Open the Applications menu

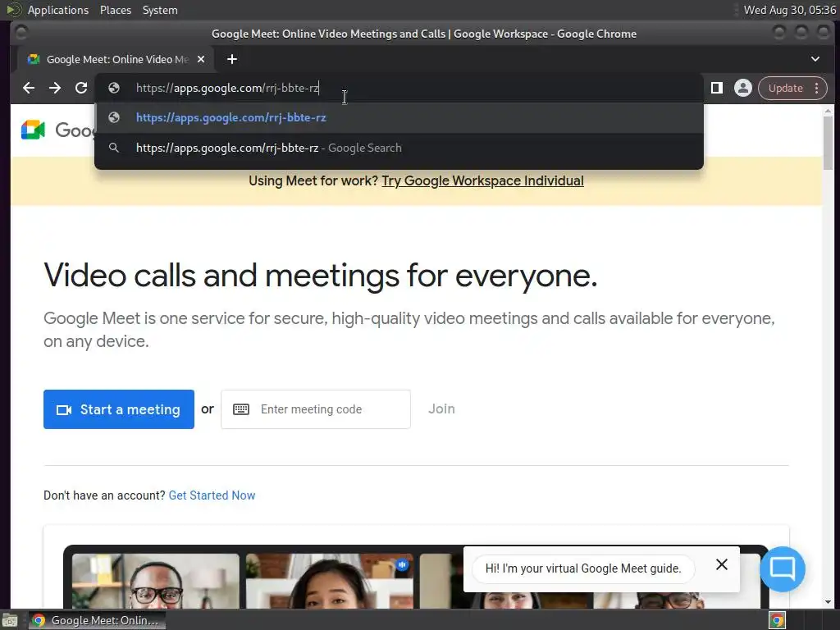click(58, 10)
